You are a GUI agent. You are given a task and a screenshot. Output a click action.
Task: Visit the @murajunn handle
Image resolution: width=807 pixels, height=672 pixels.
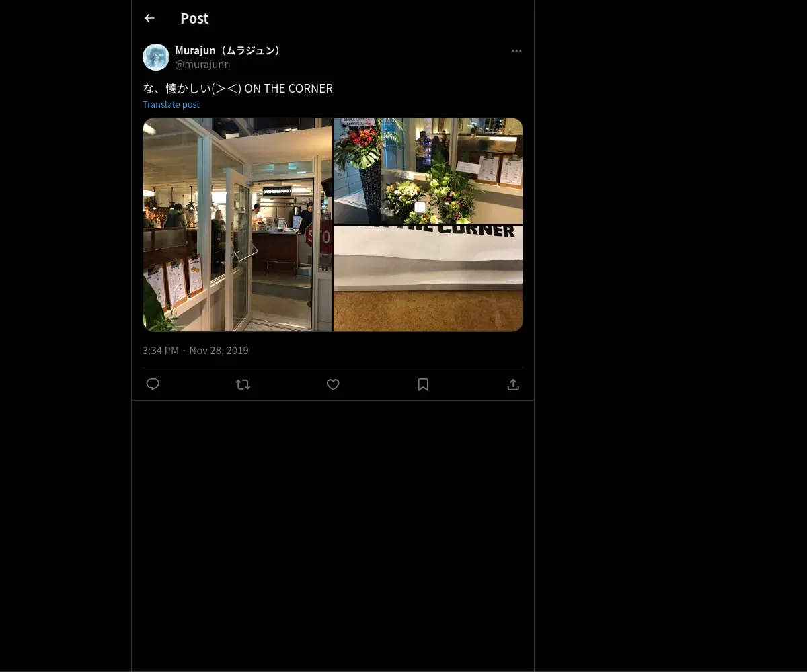tap(202, 65)
